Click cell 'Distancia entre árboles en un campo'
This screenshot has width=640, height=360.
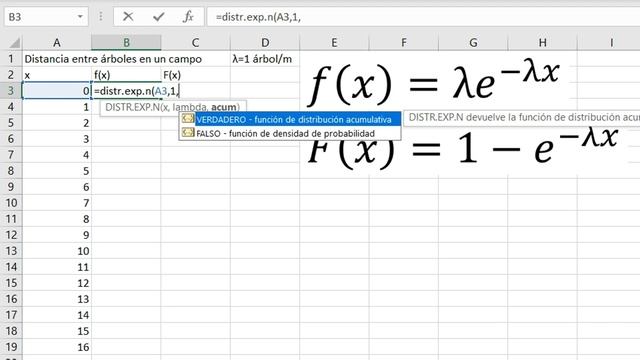click(113, 59)
